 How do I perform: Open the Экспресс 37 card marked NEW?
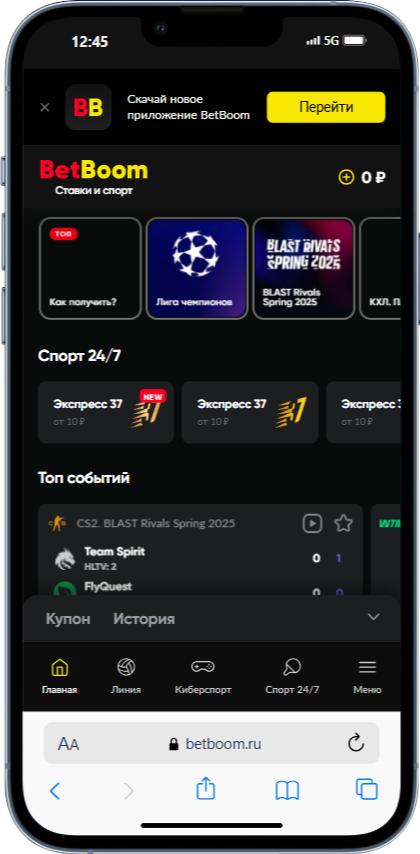(x=106, y=412)
